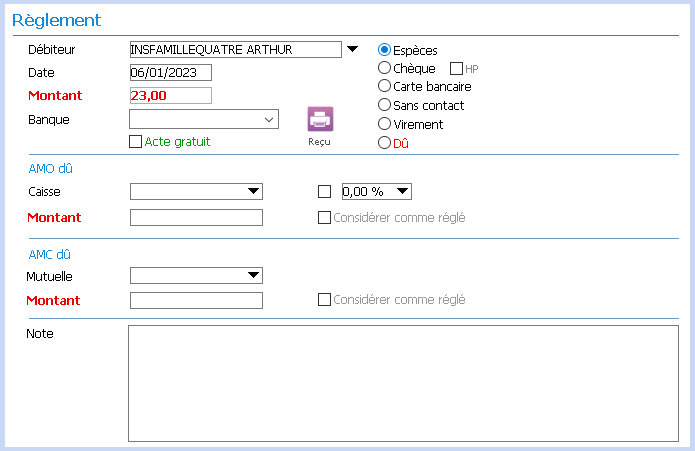This screenshot has height=451, width=695.
Task: Mark the payment as Dû
Action: 384,143
